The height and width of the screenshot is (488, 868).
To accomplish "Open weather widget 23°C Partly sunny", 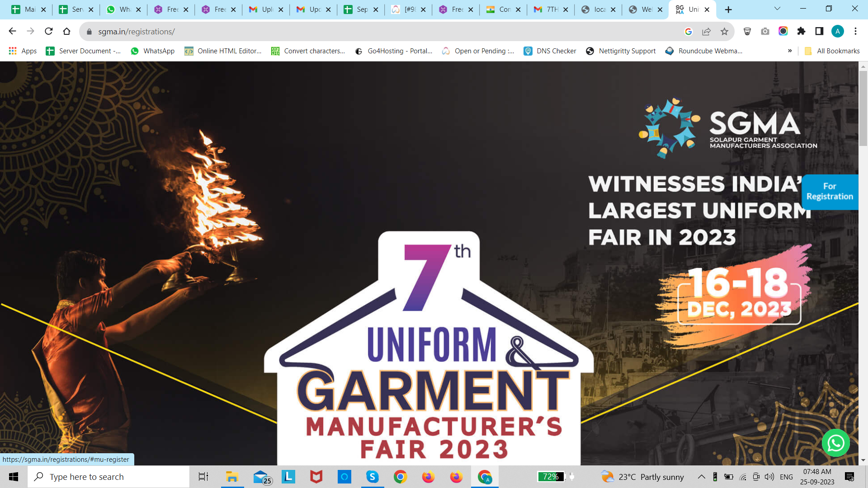I will click(x=642, y=477).
